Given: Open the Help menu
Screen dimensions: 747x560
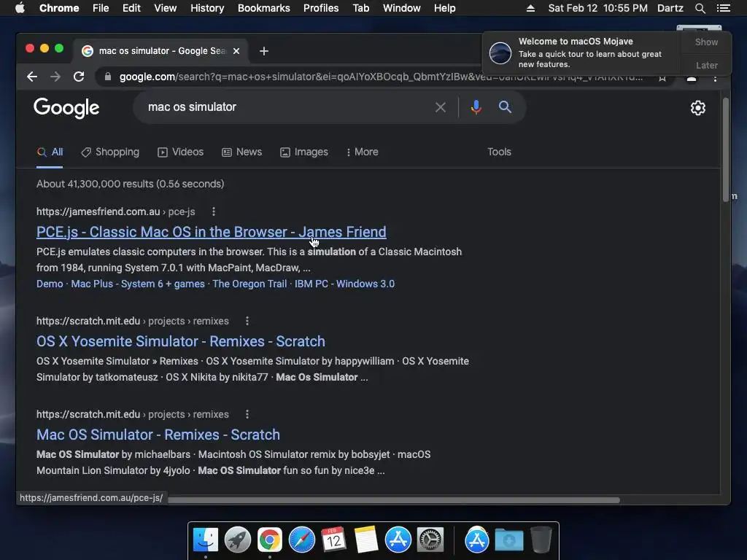Looking at the screenshot, I should pyautogui.click(x=444, y=8).
